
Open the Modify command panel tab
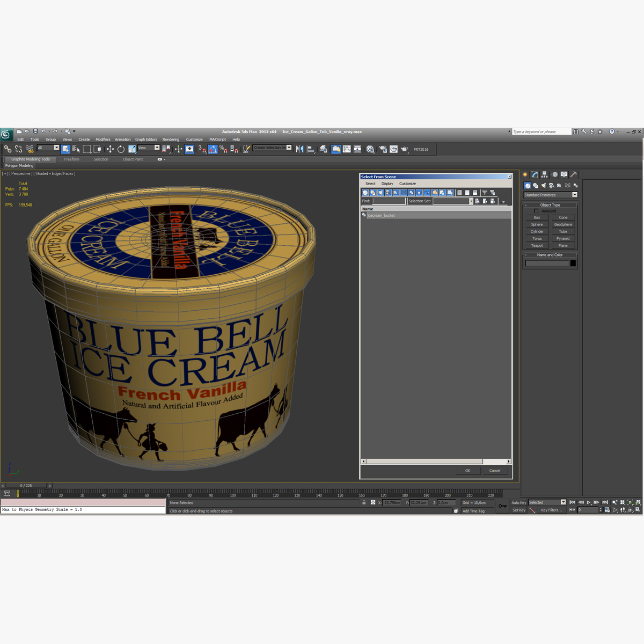[x=535, y=174]
